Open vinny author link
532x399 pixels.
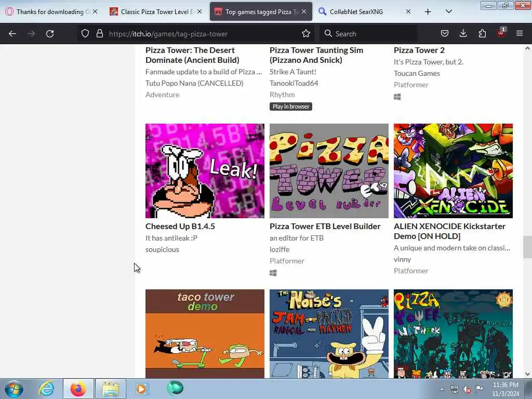pos(403,259)
